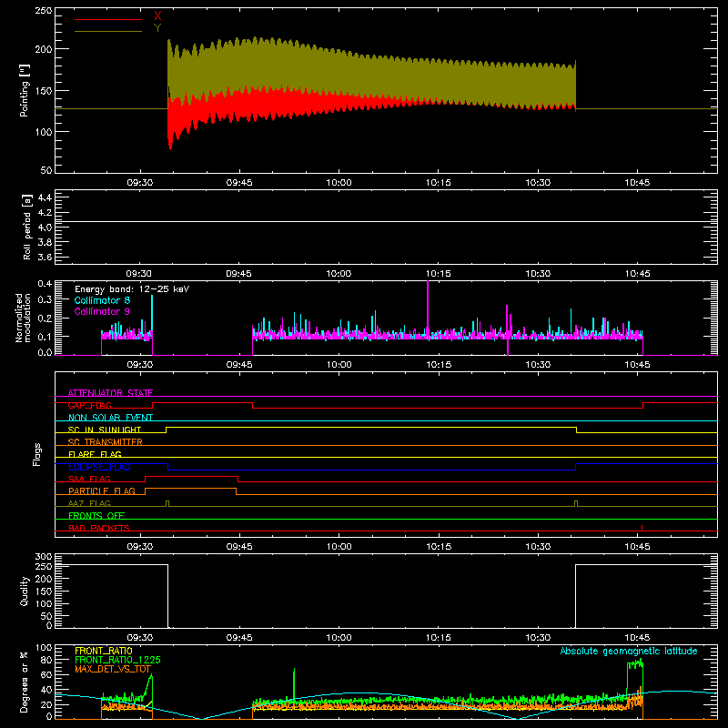Select the olive Y legend label
This screenshot has width=728, height=728.
(x=157, y=28)
